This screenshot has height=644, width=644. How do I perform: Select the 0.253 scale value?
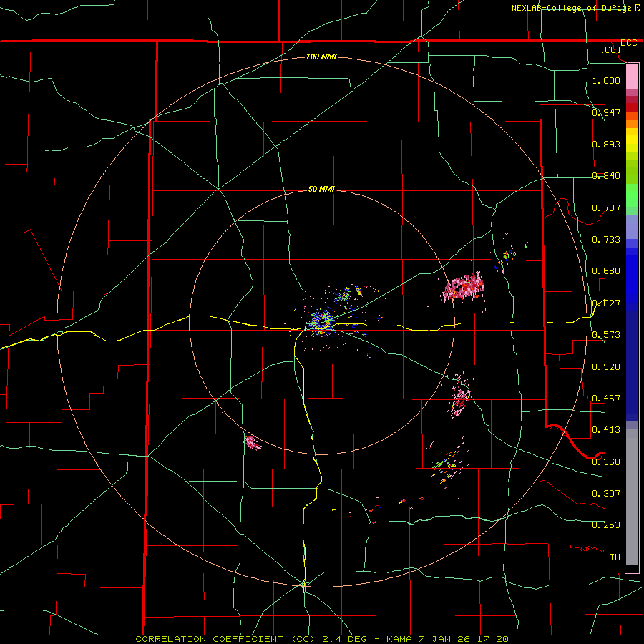(606, 525)
